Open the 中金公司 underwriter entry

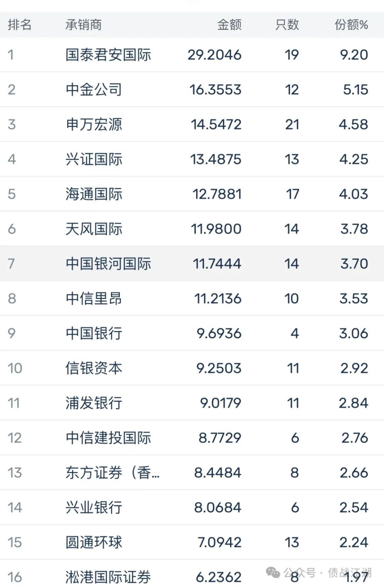tap(94, 89)
